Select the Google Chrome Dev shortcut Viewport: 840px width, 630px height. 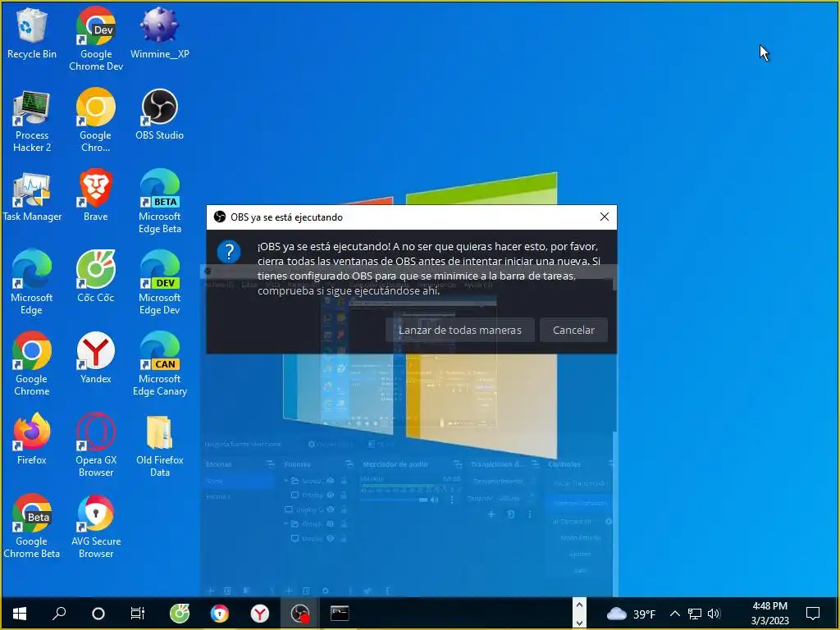point(96,39)
